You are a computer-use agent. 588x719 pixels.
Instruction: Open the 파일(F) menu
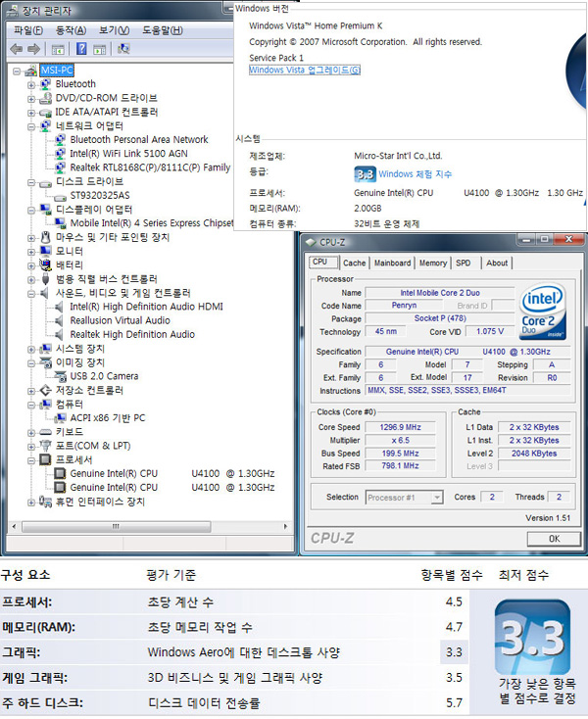pyautogui.click(x=27, y=30)
